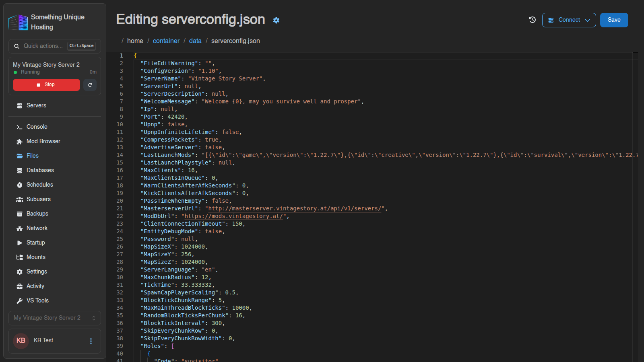
Task: Click the KB avatar circle
Action: [21, 341]
